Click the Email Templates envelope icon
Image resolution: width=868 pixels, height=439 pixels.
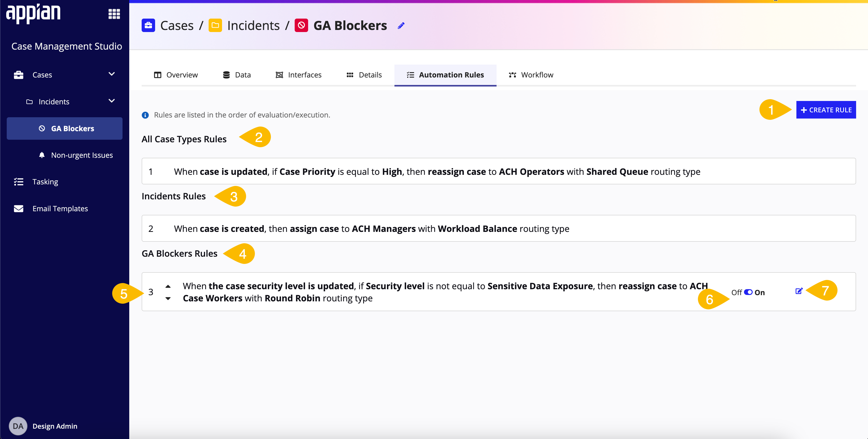pyautogui.click(x=19, y=209)
